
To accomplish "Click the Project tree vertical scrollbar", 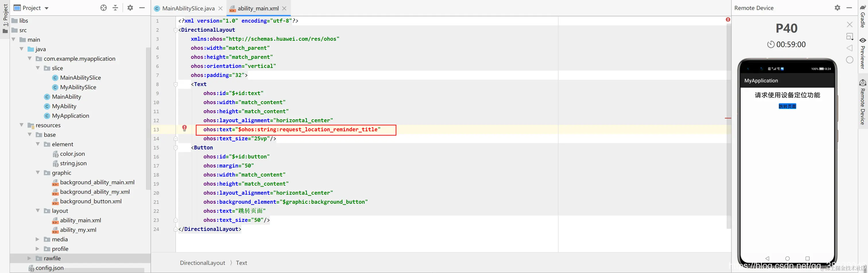I will click(148, 118).
